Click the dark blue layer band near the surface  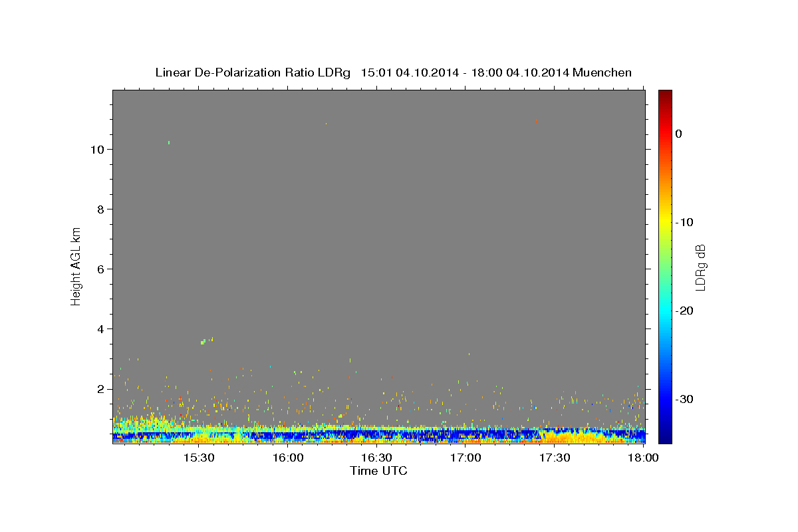[378, 435]
